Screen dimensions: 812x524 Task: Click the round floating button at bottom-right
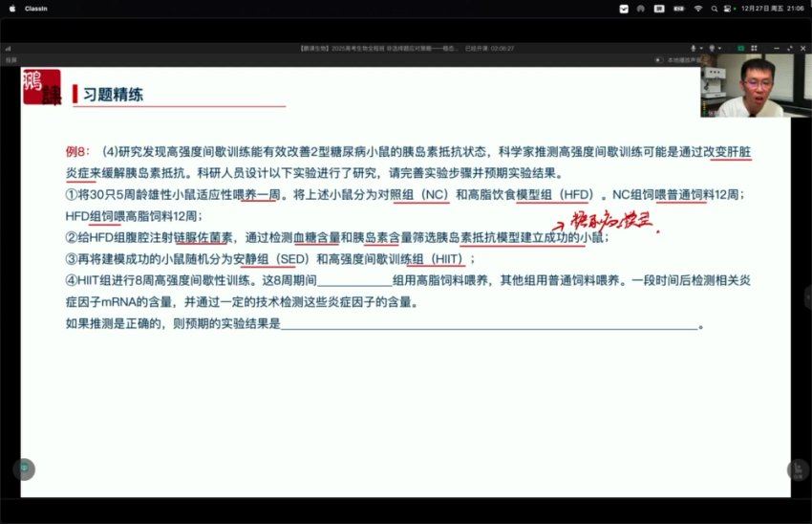pos(798,469)
